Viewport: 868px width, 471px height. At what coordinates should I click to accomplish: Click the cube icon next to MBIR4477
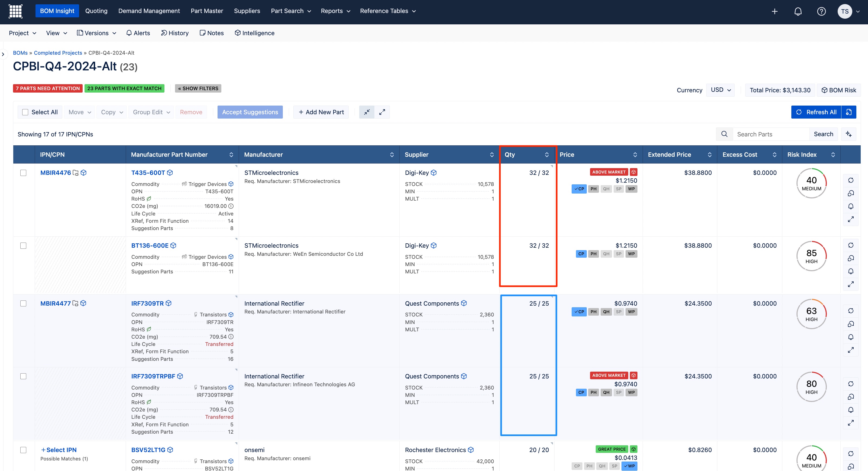pyautogui.click(x=83, y=303)
